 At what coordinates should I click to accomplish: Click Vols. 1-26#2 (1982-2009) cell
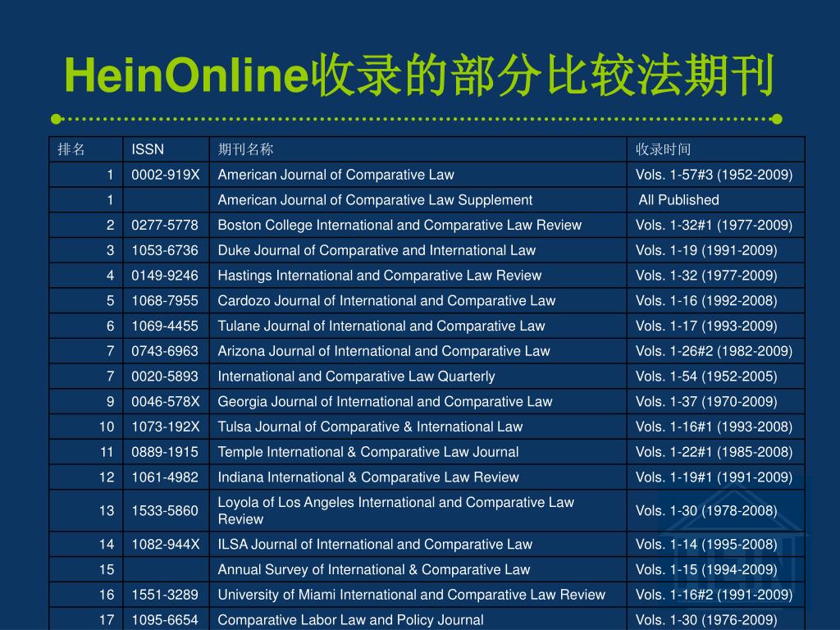[714, 351]
